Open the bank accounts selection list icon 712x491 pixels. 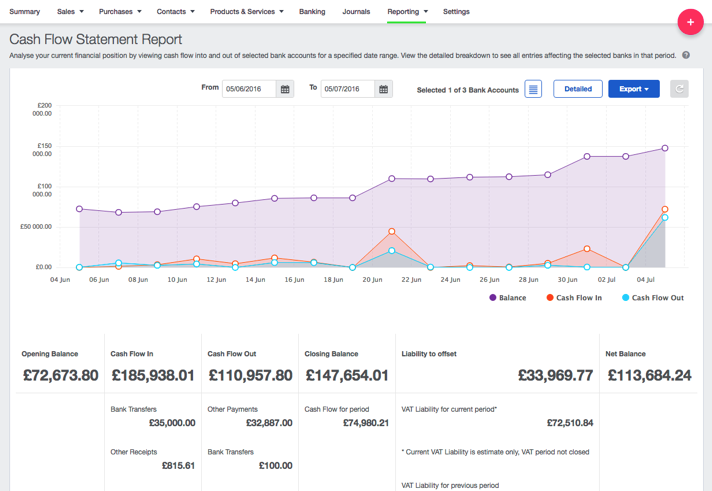[x=533, y=89]
